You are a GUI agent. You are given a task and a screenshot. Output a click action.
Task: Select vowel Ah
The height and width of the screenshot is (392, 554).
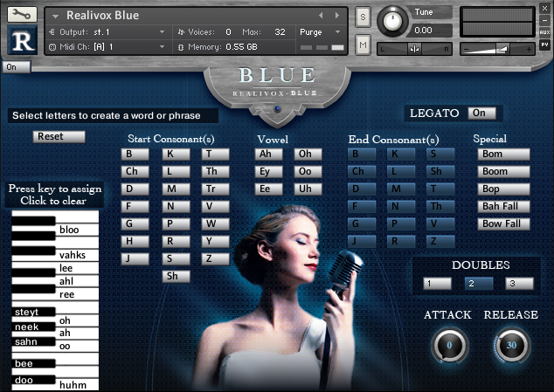click(268, 154)
